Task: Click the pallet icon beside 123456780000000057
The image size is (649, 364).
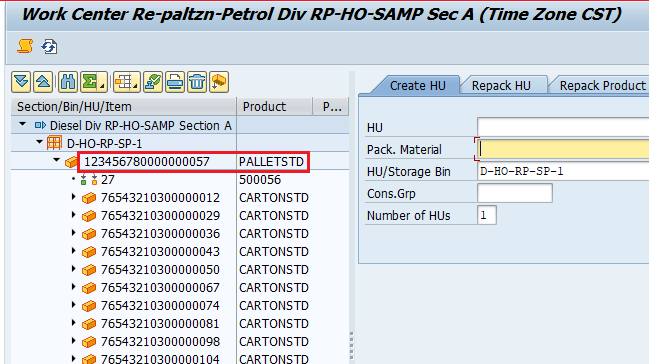Action: coord(72,162)
